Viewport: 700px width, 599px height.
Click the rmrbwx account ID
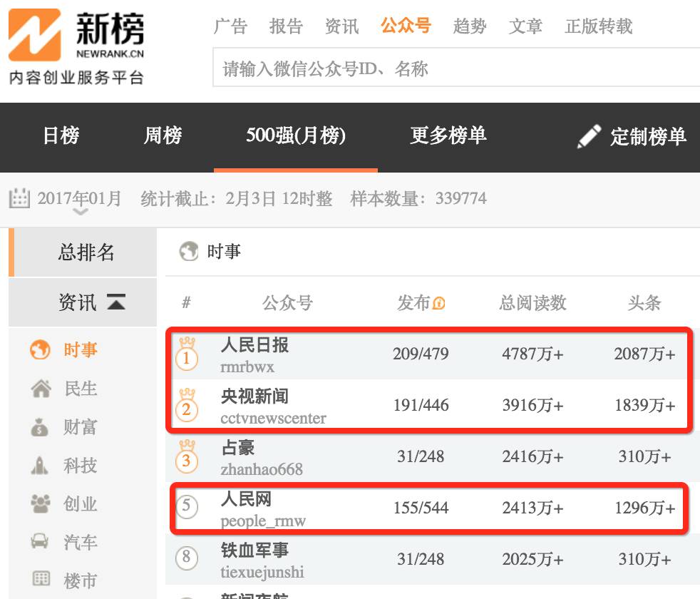(x=247, y=367)
